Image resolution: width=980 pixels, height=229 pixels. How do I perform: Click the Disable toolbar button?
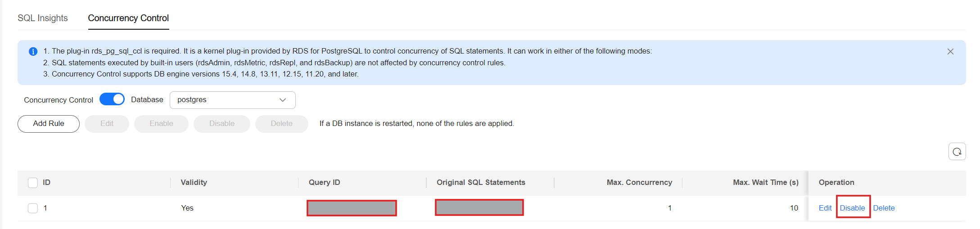[x=222, y=124]
